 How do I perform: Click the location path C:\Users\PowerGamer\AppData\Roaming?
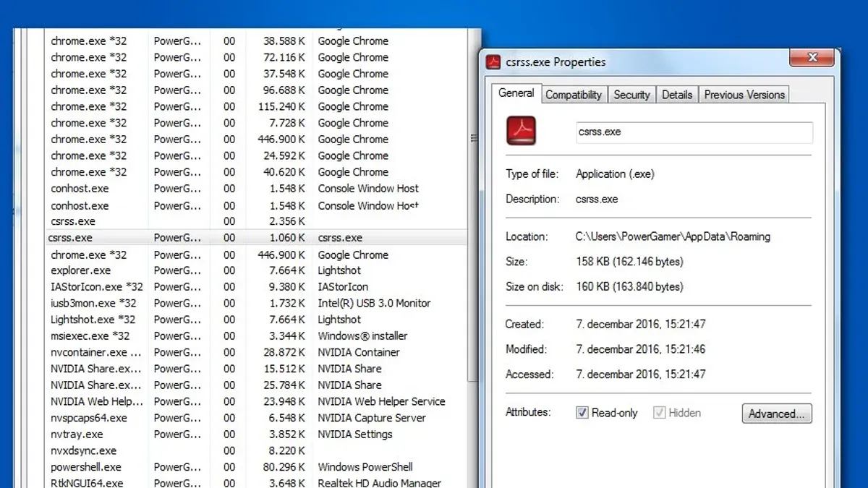(673, 236)
